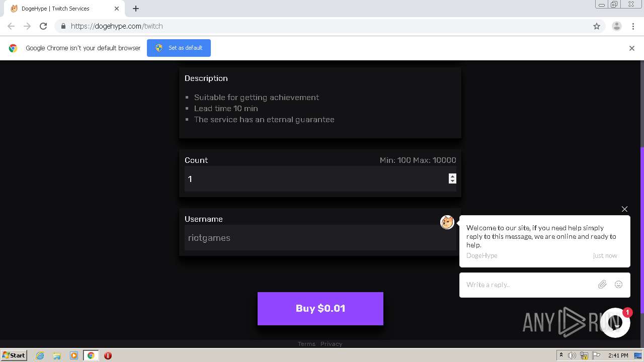Bookmark this page with the star icon
The image size is (644, 362).
[597, 26]
